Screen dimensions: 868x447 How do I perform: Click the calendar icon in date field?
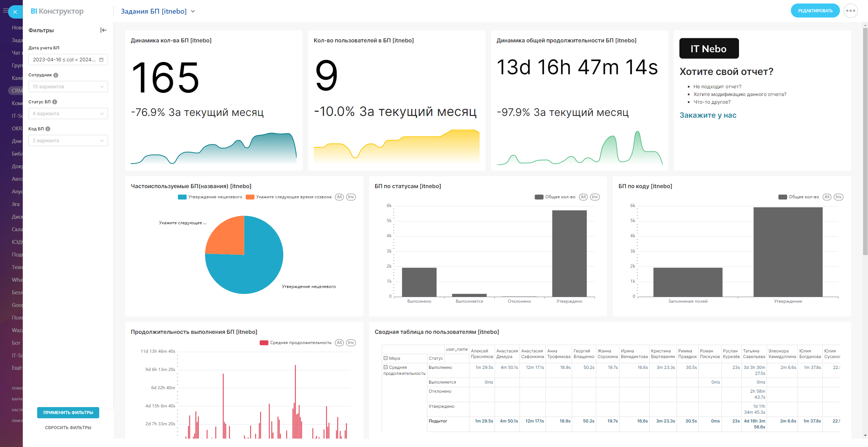(x=101, y=60)
